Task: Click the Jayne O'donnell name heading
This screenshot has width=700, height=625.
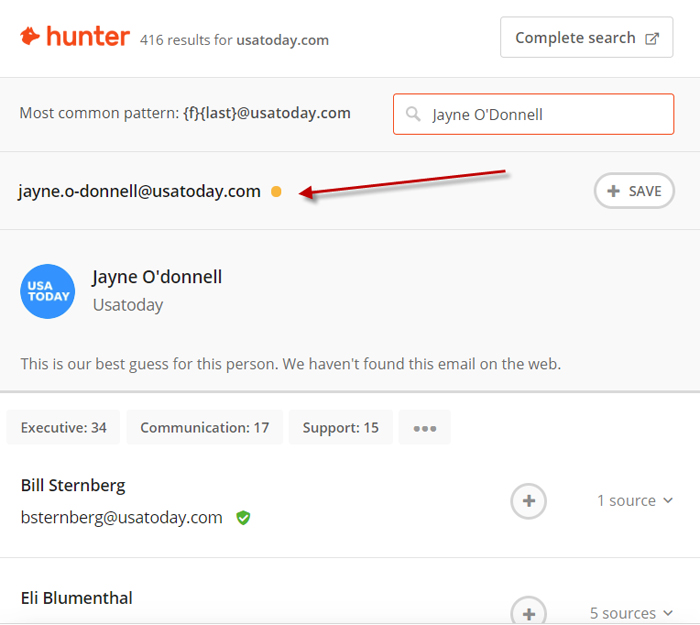Action: pos(157,277)
